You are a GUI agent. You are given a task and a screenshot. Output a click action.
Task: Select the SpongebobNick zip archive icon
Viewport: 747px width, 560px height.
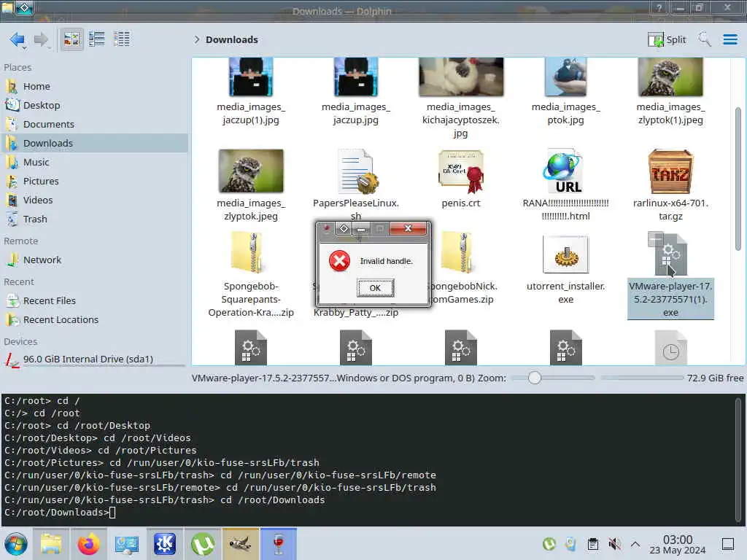click(x=456, y=252)
